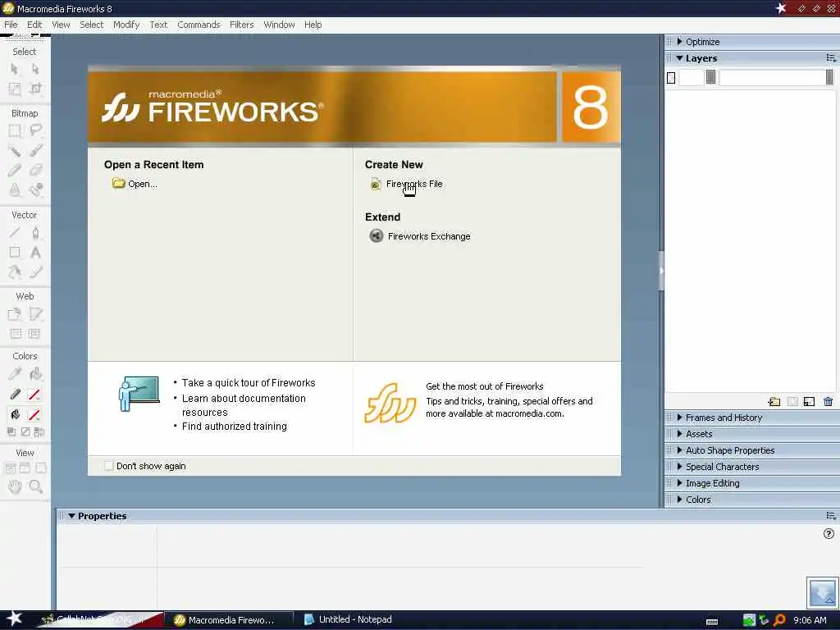
Task: Expand the Frames and History panel
Action: 680,418
